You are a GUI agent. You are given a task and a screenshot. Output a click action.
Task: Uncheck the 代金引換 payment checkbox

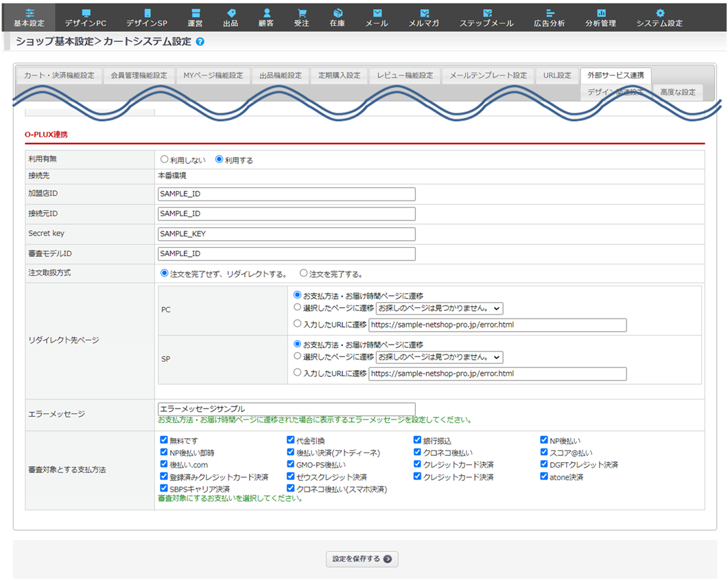pos(291,440)
